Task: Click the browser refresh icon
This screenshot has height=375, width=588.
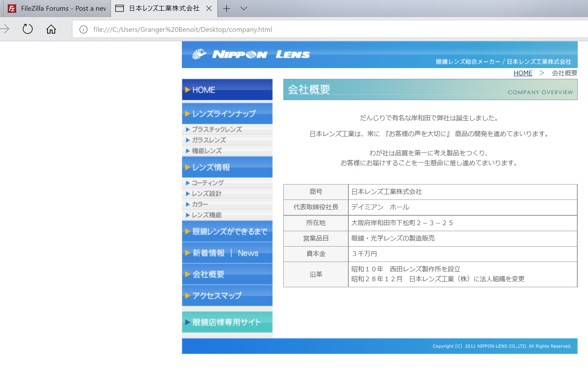Action: (x=28, y=29)
